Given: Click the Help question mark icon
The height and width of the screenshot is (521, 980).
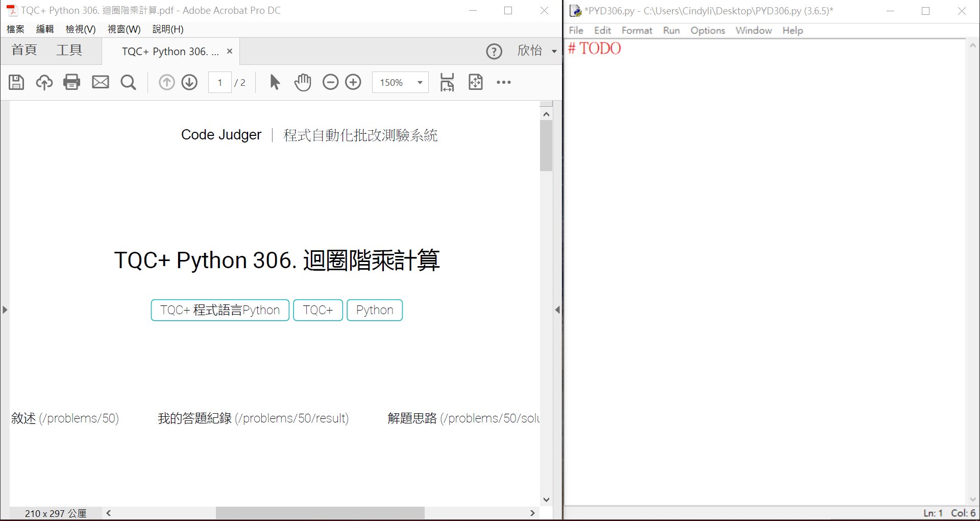Looking at the screenshot, I should (494, 51).
